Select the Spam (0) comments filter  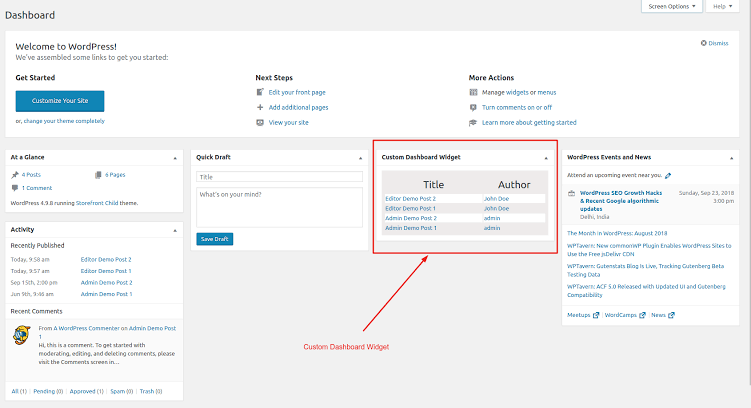click(x=122, y=391)
